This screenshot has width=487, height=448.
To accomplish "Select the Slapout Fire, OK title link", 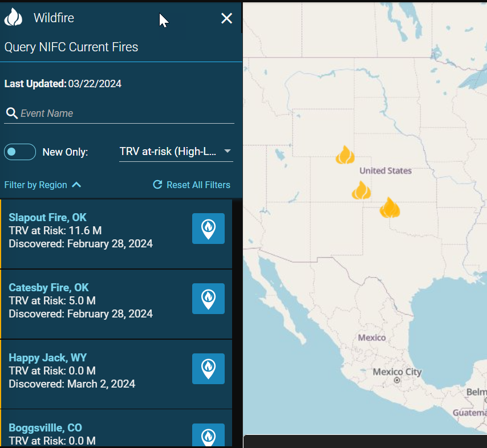I will [48, 217].
